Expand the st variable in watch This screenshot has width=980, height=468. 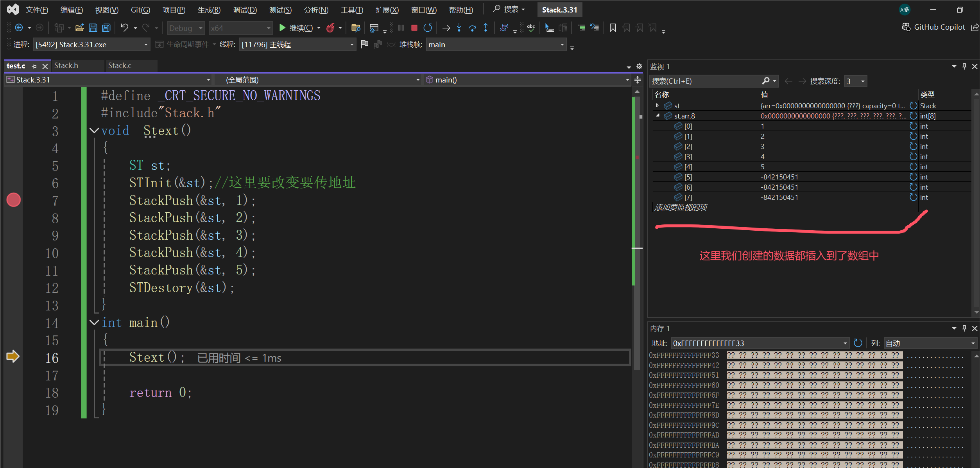click(658, 106)
